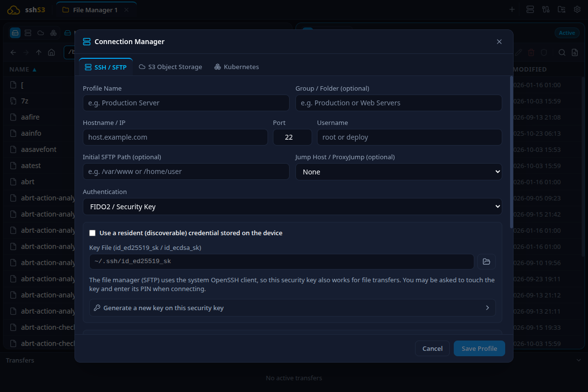Viewport: 588px width, 392px height.
Task: Click the Initial SFTP Path field
Action: [186, 171]
